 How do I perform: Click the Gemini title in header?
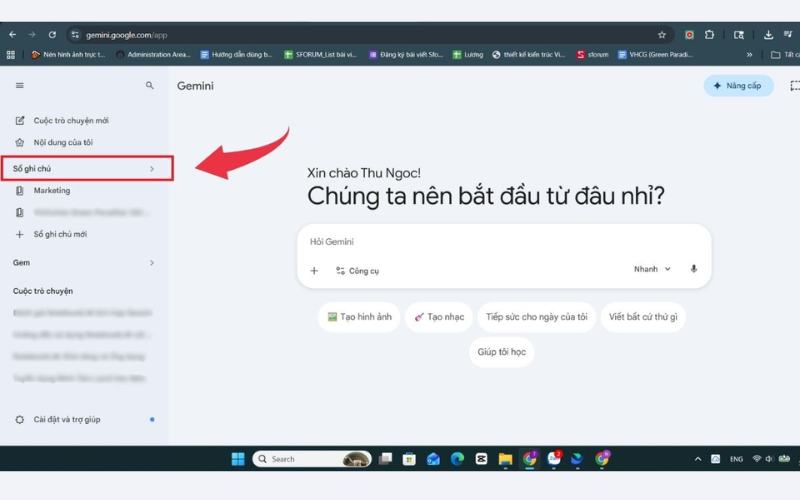pos(195,86)
